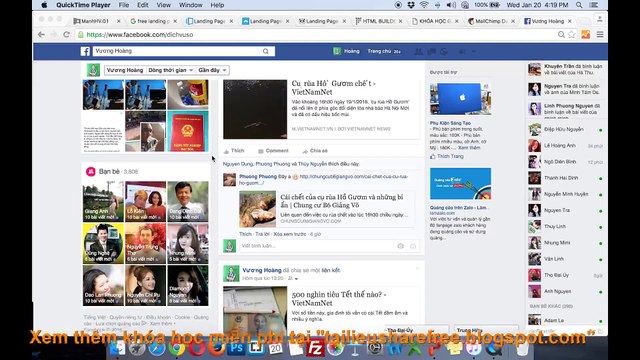This screenshot has width=640, height=360.
Task: Click Thích Trang on Phụ Kiện Sáng Tạo ad
Action: 447,156
